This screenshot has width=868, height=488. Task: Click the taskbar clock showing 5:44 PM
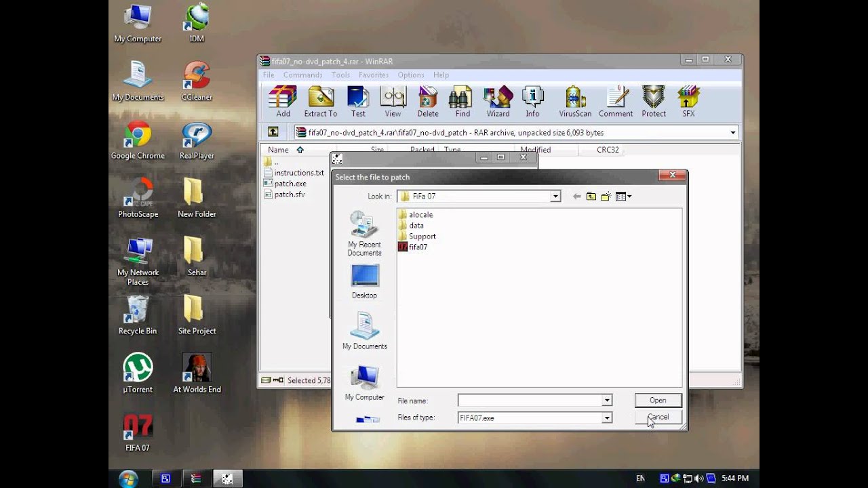click(735, 479)
